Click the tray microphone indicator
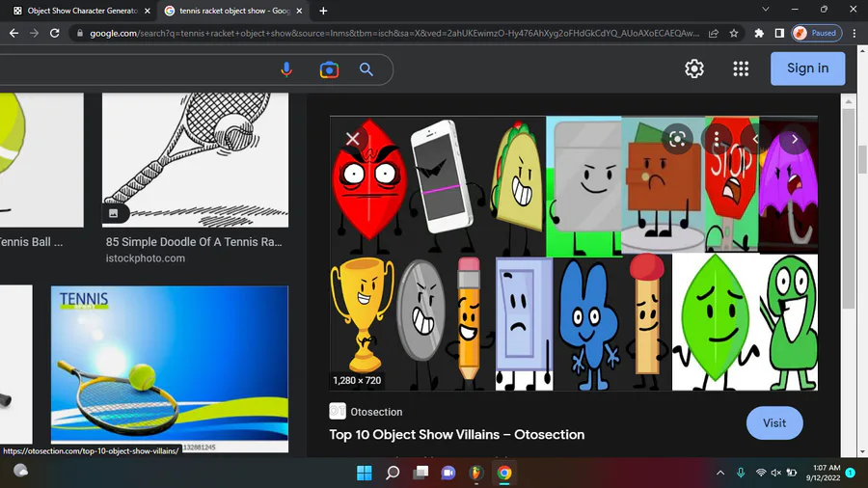 pyautogui.click(x=741, y=473)
